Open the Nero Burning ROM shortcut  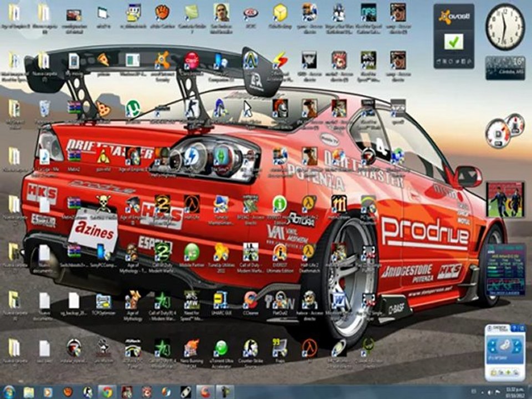(x=192, y=348)
